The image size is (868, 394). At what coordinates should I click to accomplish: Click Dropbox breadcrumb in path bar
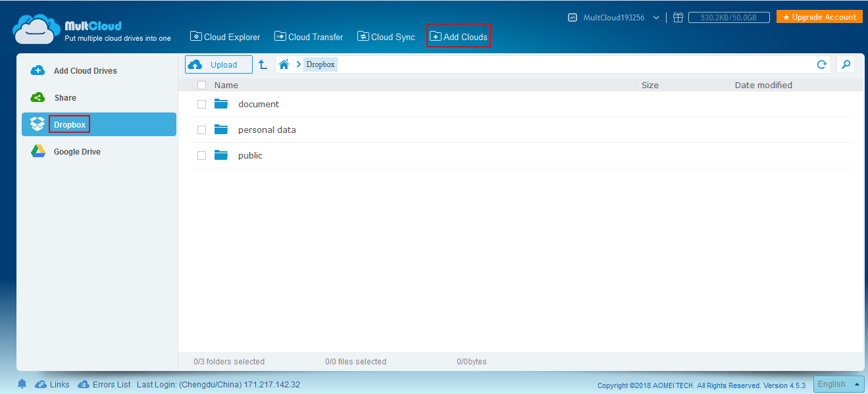tap(320, 64)
